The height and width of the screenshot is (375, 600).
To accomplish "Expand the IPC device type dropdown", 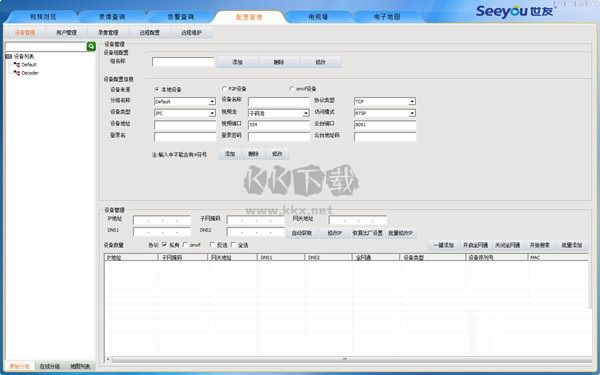I will pos(212,113).
